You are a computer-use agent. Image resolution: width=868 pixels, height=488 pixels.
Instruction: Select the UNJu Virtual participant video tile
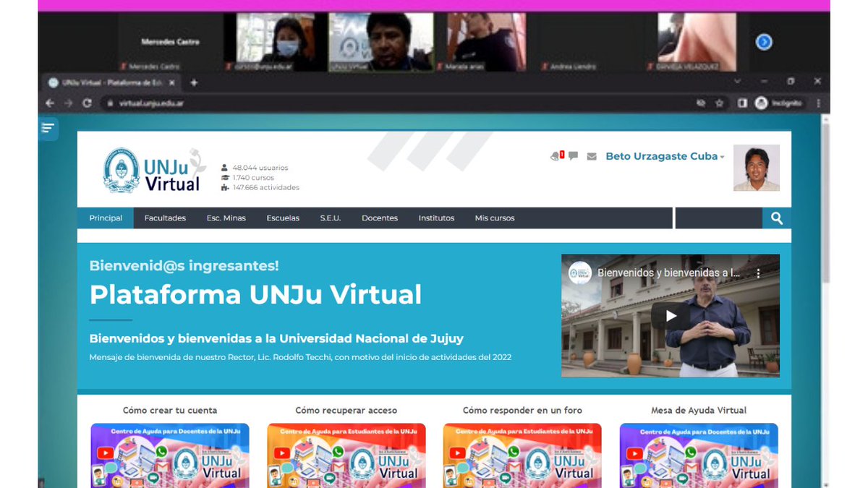click(381, 43)
